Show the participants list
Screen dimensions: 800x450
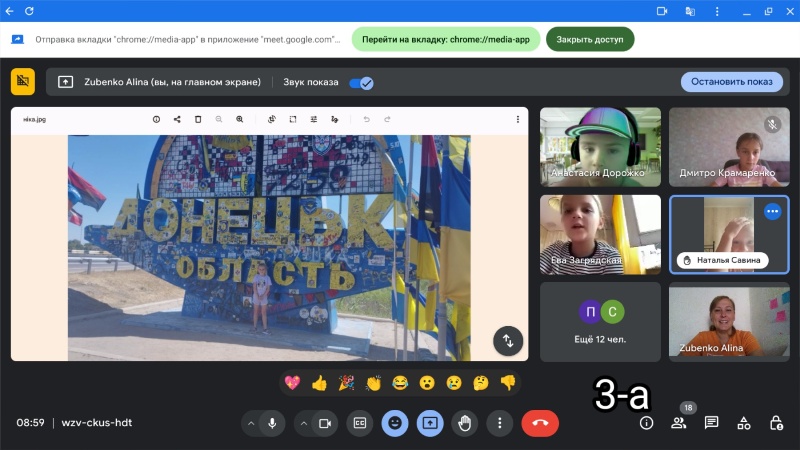(x=679, y=423)
